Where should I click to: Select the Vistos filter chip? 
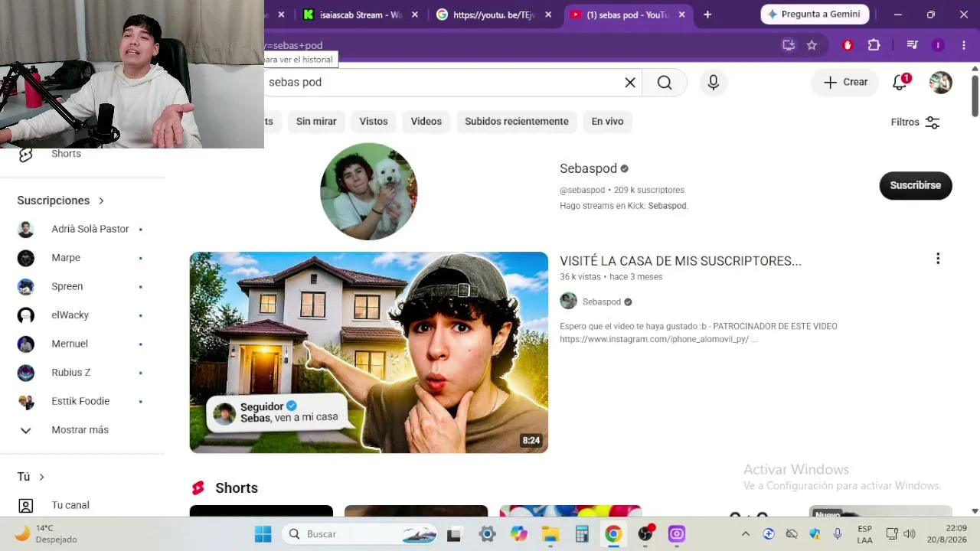374,122
